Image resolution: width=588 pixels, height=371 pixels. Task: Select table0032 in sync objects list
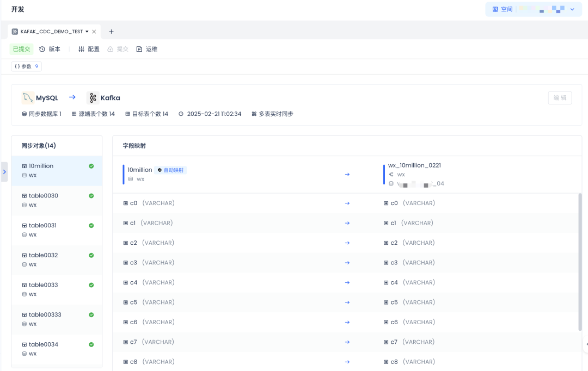(57, 260)
